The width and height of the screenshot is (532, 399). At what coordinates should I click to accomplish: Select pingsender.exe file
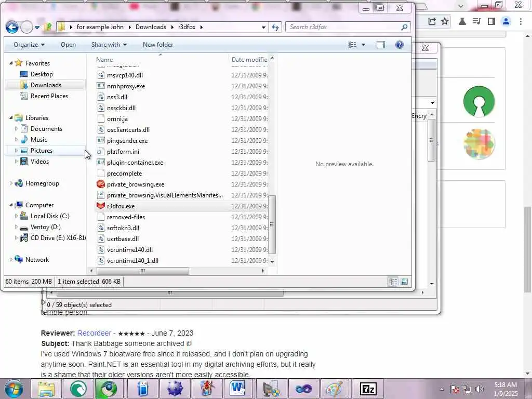(127, 141)
